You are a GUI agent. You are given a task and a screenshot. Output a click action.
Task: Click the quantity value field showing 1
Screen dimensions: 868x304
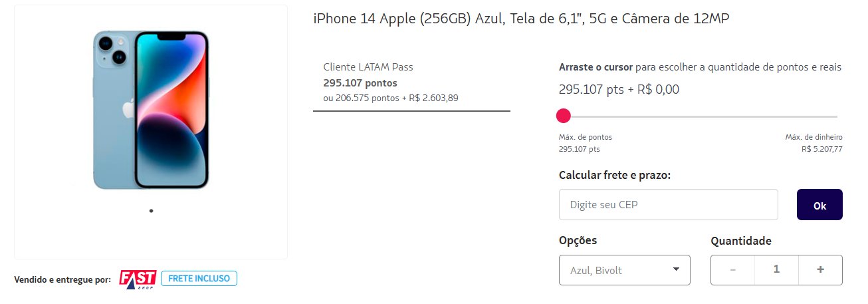pyautogui.click(x=776, y=269)
